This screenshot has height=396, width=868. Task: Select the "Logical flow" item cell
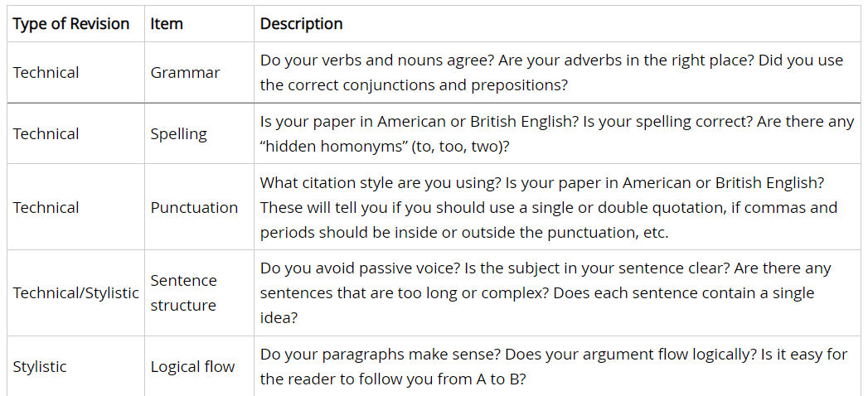pyautogui.click(x=192, y=366)
